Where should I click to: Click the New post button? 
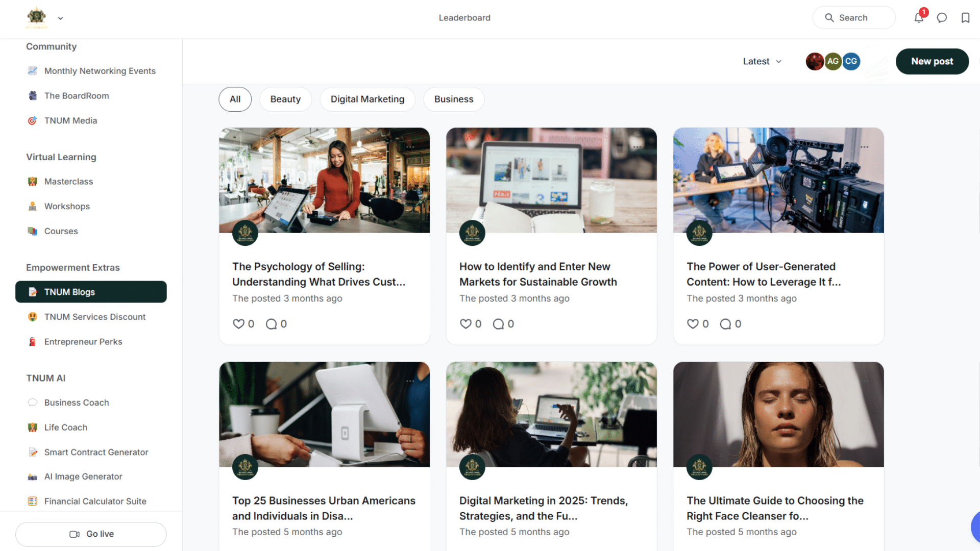tap(932, 61)
